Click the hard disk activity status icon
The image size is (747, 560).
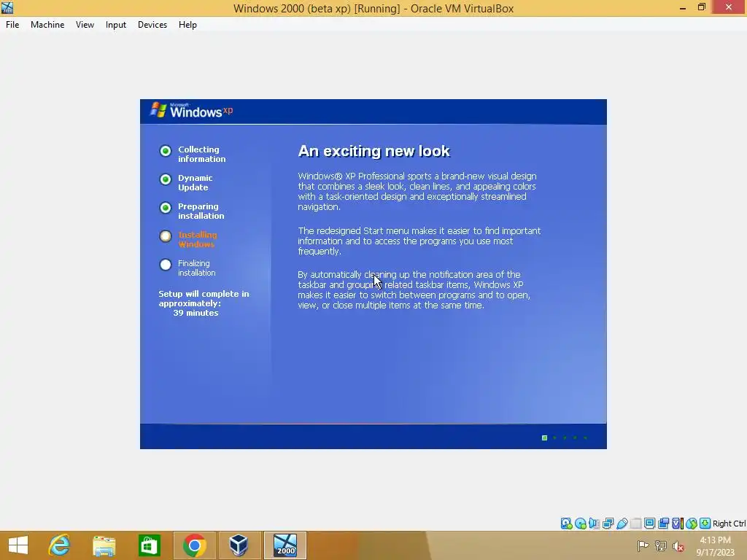click(x=566, y=524)
